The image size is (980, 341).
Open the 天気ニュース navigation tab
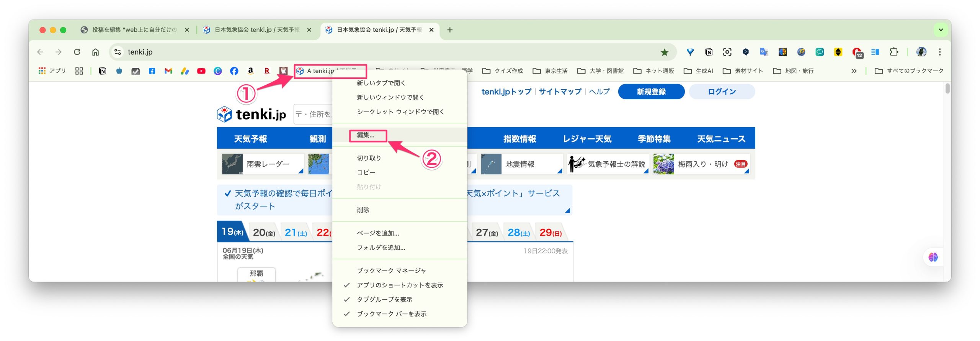point(721,139)
